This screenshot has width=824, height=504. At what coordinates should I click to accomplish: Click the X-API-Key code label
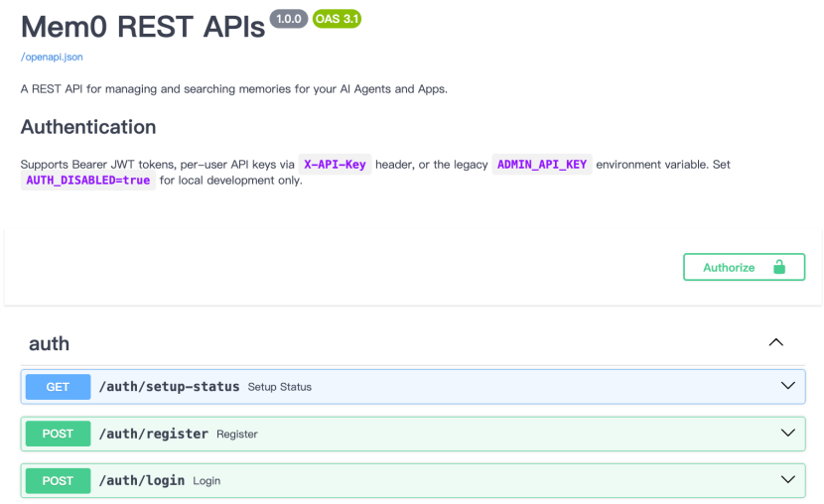point(335,165)
